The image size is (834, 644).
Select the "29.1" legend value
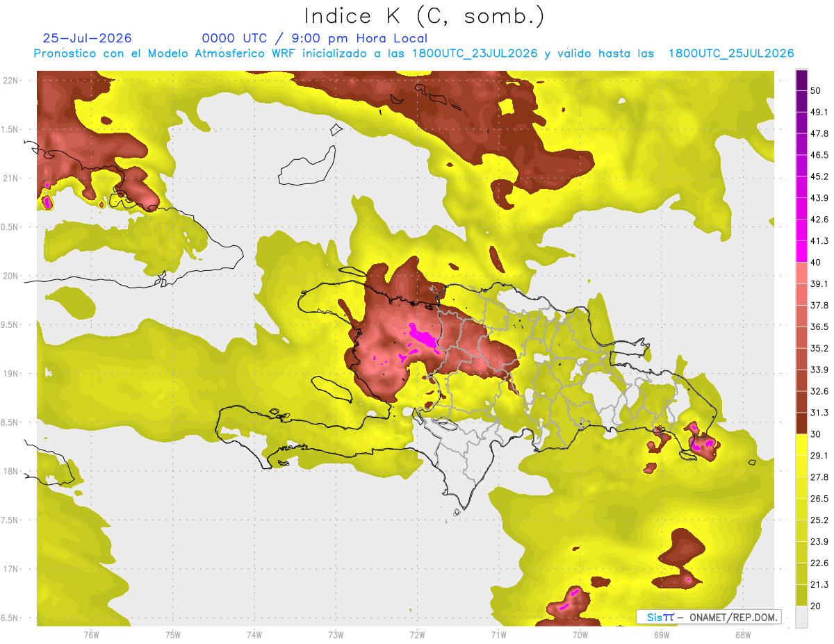[x=819, y=456]
